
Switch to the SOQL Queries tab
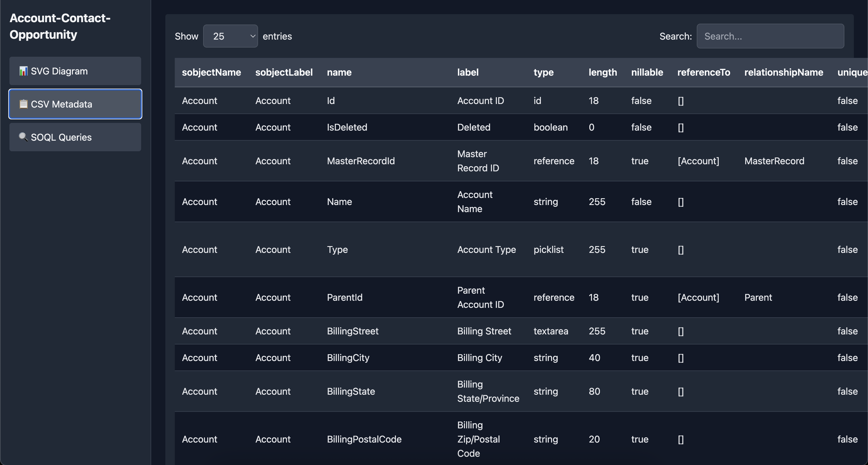[75, 137]
